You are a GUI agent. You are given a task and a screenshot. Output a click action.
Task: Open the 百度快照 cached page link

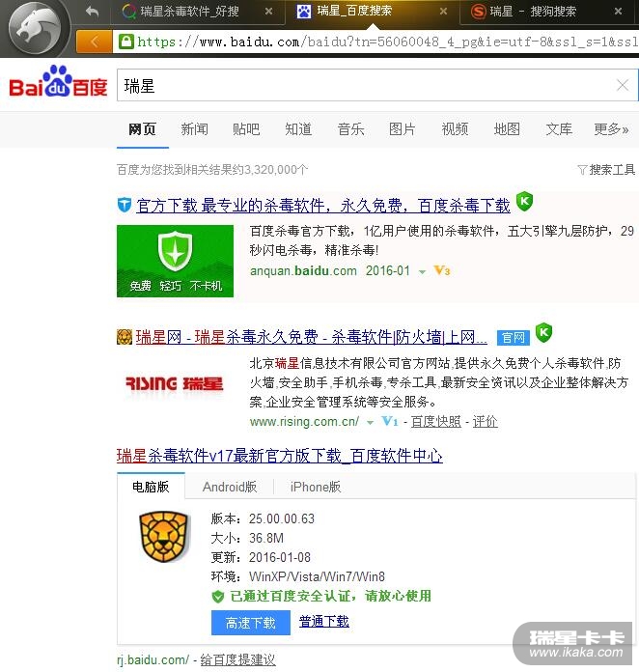(x=436, y=422)
